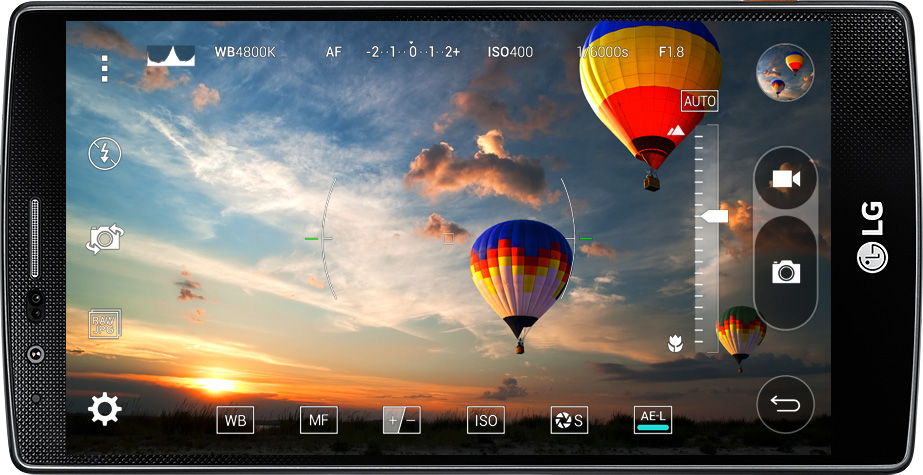Screen dimensions: 923x475
Task: Tap the macro flower focus icon
Action: point(675,344)
